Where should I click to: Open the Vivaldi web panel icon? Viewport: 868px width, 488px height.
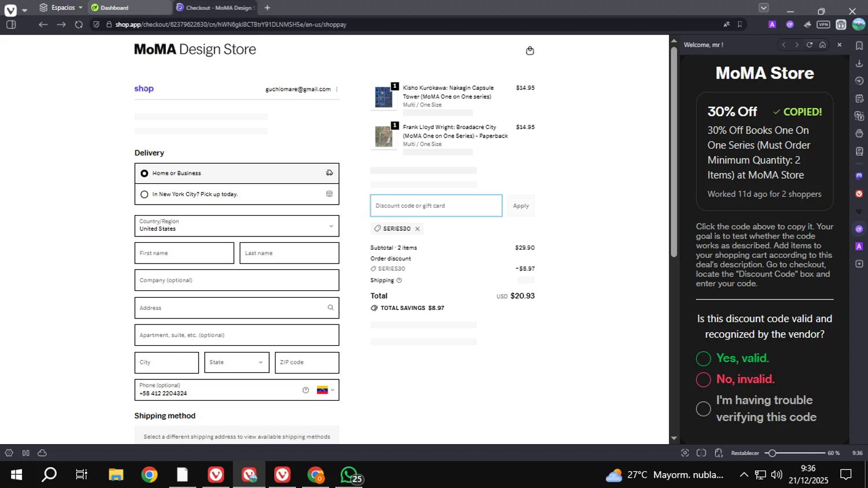pyautogui.click(x=859, y=194)
